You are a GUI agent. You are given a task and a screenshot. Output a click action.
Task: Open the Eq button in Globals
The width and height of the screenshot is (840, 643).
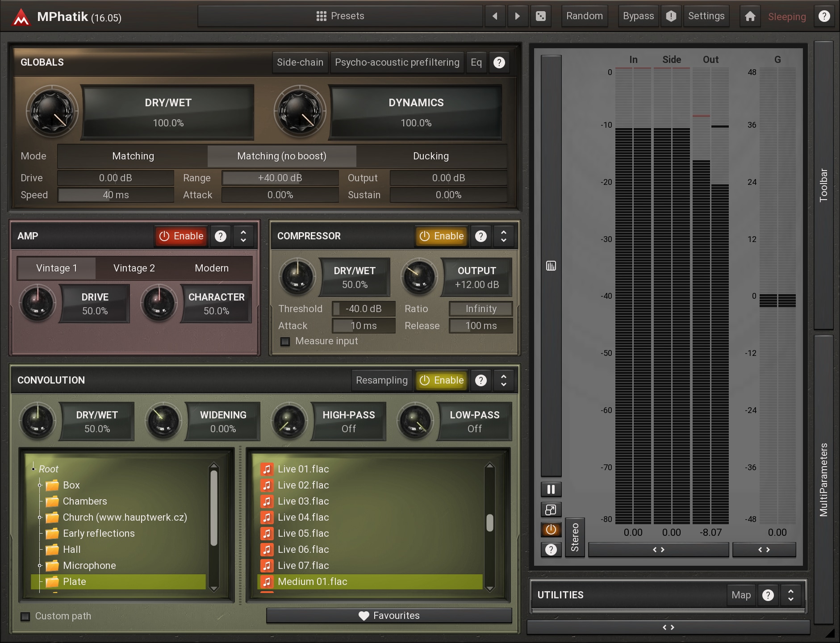(476, 62)
